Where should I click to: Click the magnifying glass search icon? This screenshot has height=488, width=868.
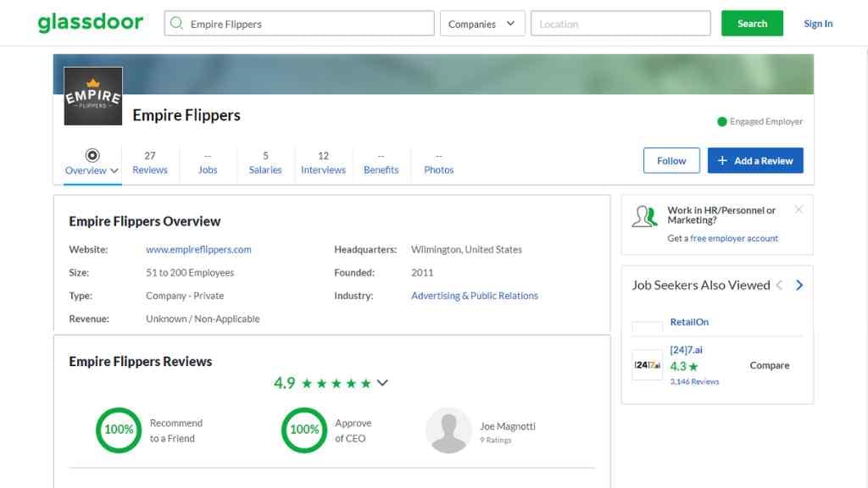coord(175,23)
